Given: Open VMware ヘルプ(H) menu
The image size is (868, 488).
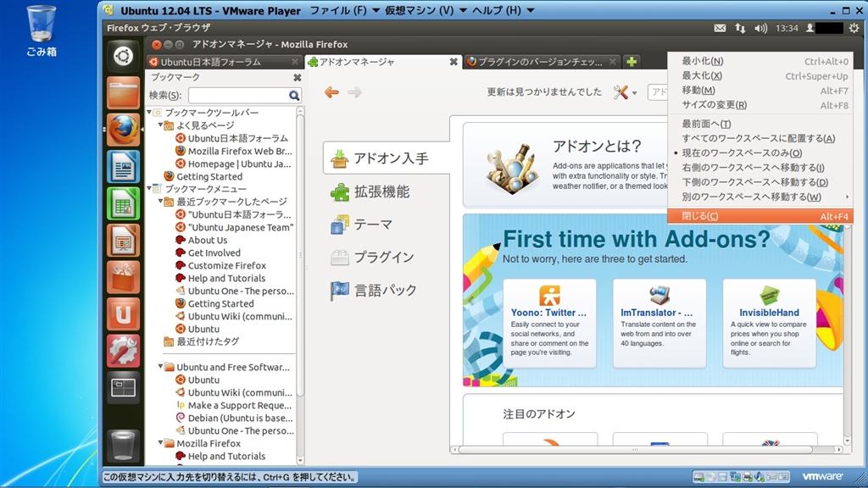Looking at the screenshot, I should click(x=503, y=10).
